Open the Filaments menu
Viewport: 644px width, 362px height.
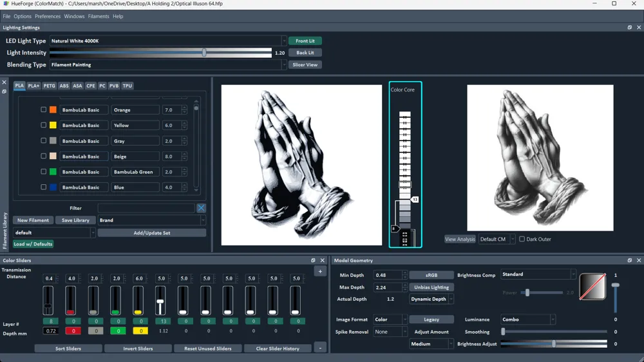pyautogui.click(x=99, y=17)
